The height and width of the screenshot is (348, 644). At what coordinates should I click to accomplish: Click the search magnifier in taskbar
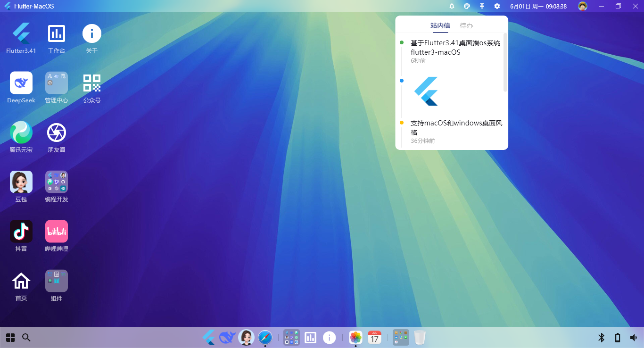(26, 338)
